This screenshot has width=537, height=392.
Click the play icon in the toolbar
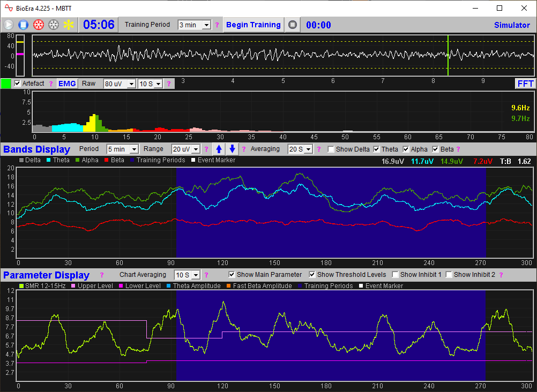(x=8, y=24)
